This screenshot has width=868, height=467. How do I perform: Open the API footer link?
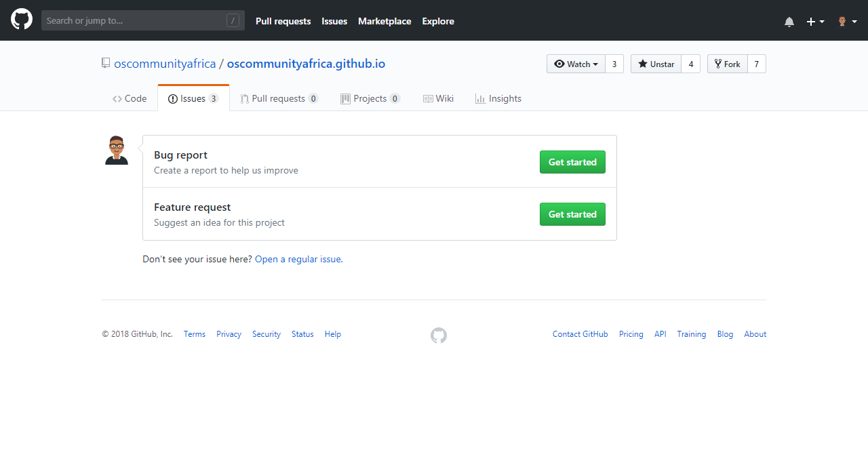(x=660, y=334)
